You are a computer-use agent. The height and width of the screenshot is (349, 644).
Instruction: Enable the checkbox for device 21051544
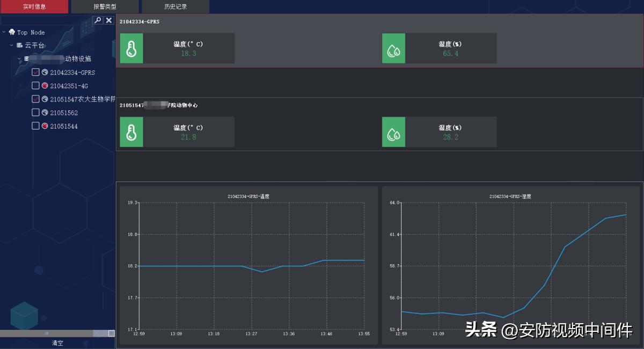35,126
